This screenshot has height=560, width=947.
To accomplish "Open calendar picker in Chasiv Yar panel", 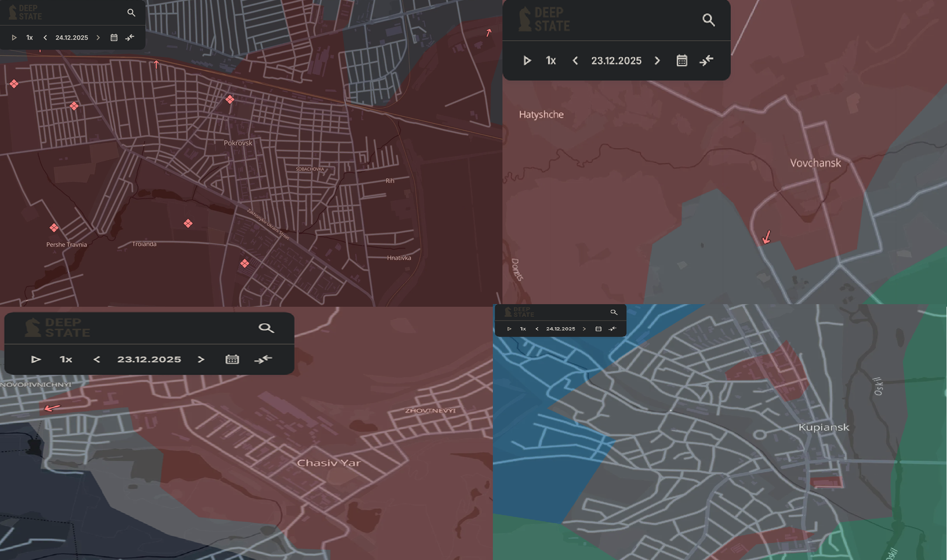I will pyautogui.click(x=232, y=359).
